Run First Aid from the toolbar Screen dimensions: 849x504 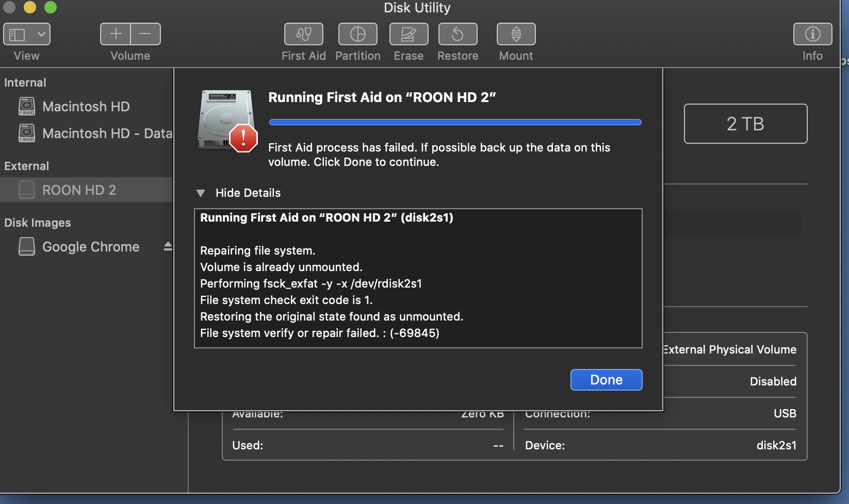click(304, 35)
